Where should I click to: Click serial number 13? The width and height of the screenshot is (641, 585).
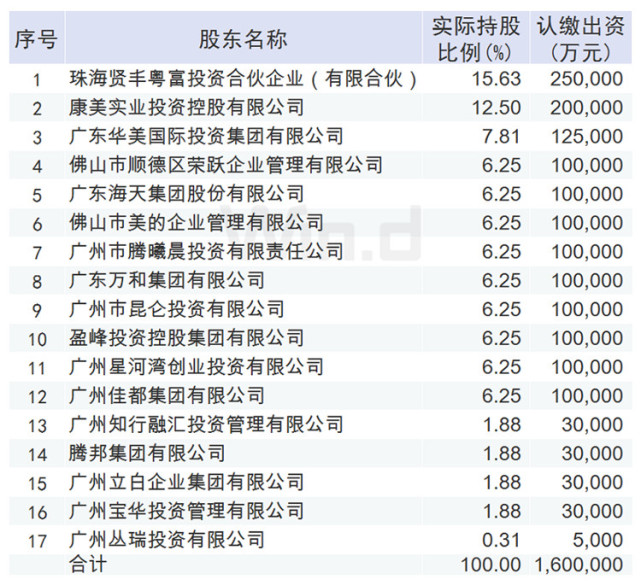[37, 426]
